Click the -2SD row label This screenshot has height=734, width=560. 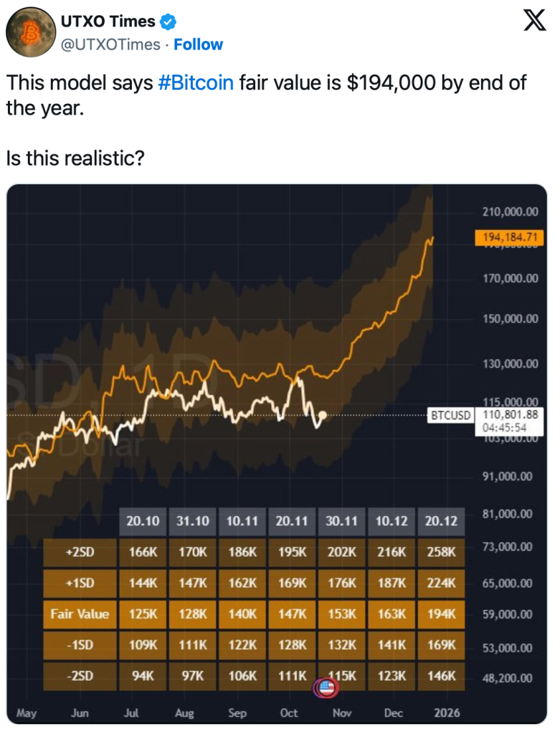[x=80, y=675]
